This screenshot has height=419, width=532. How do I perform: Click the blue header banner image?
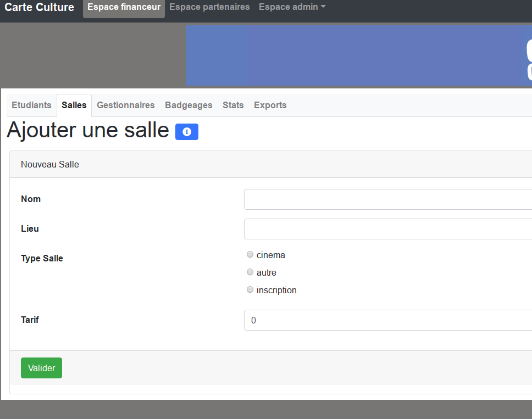point(358,55)
